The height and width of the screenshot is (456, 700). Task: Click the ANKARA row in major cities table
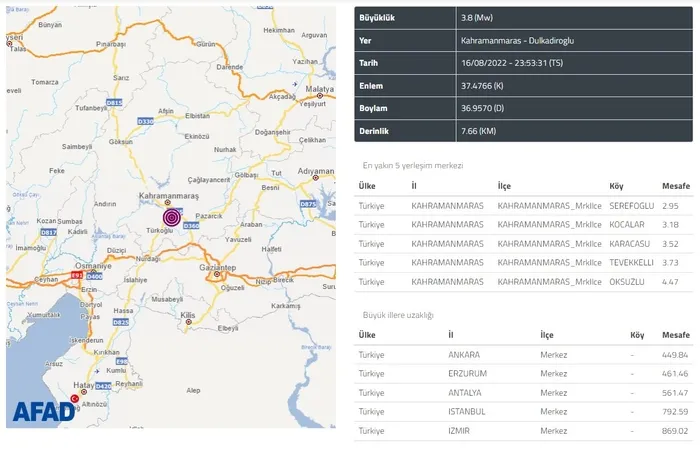point(524,355)
